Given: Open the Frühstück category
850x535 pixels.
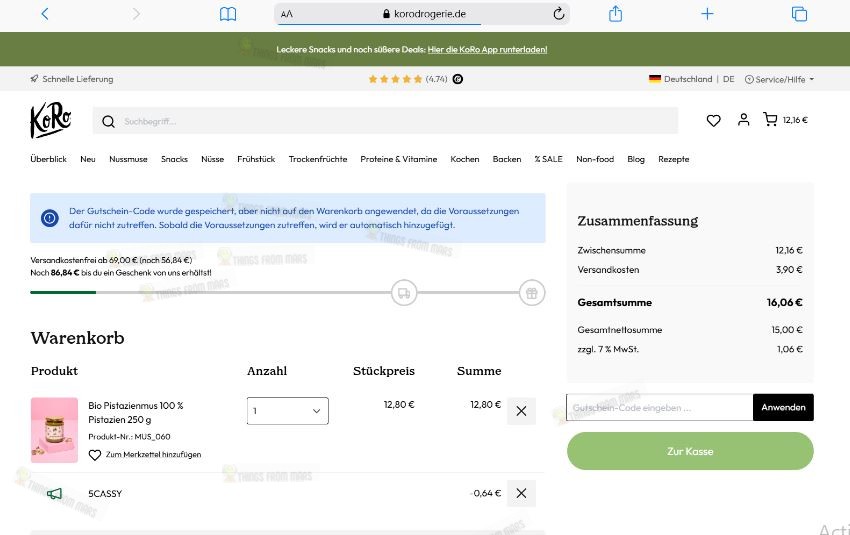Looking at the screenshot, I should tap(256, 159).
